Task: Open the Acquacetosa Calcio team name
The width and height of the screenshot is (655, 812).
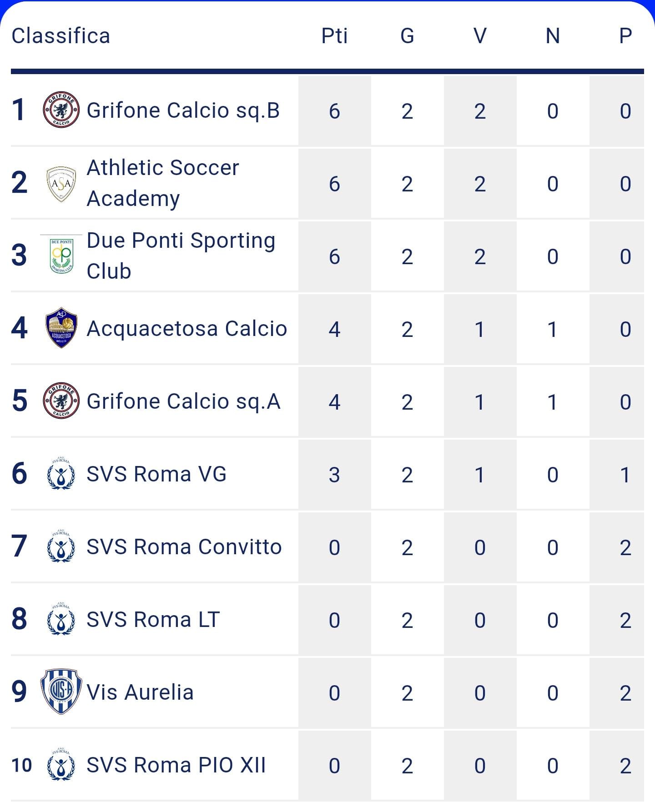Action: pyautogui.click(x=187, y=328)
